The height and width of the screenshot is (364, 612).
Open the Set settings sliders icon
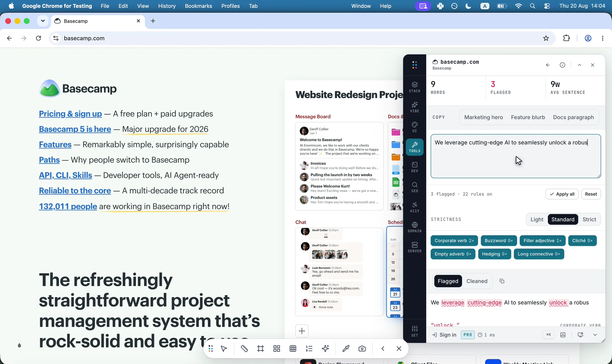pyautogui.click(x=414, y=331)
